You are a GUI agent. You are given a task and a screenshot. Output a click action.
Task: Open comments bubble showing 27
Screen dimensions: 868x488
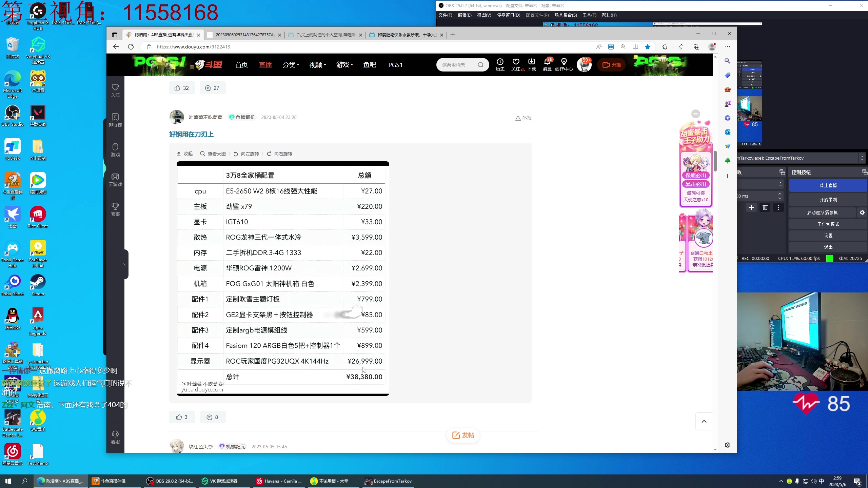point(212,88)
